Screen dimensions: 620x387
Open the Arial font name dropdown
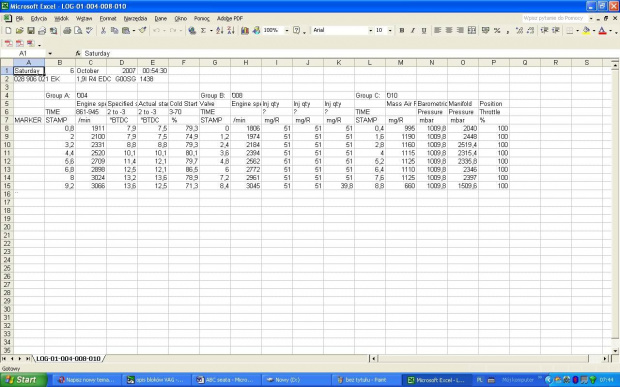click(x=370, y=30)
